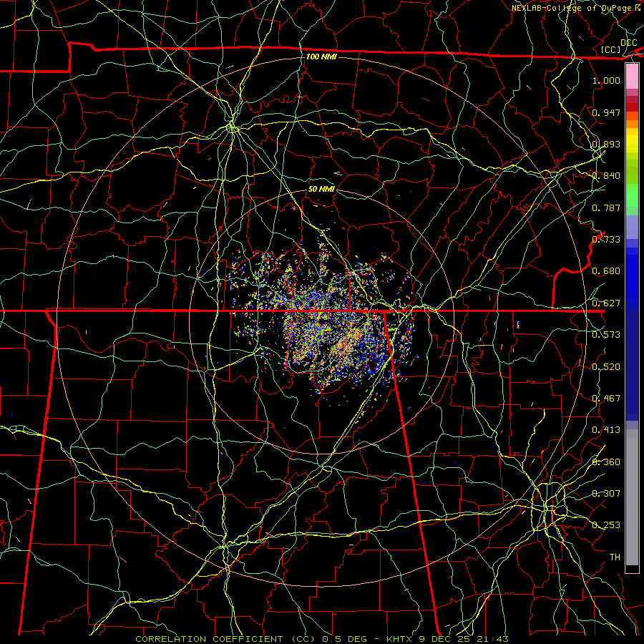This screenshot has width=644, height=644.
Task: Select the 0.467 scale value
Action: tap(606, 399)
